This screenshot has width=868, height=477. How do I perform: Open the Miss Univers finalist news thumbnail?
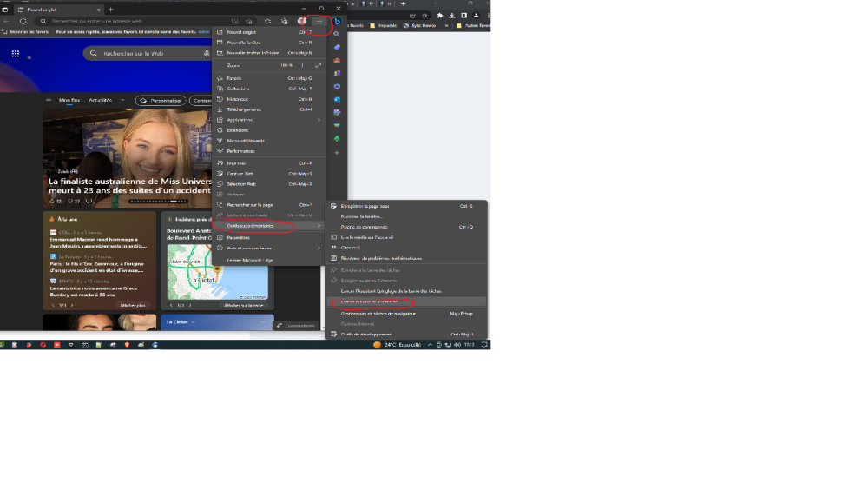click(128, 158)
